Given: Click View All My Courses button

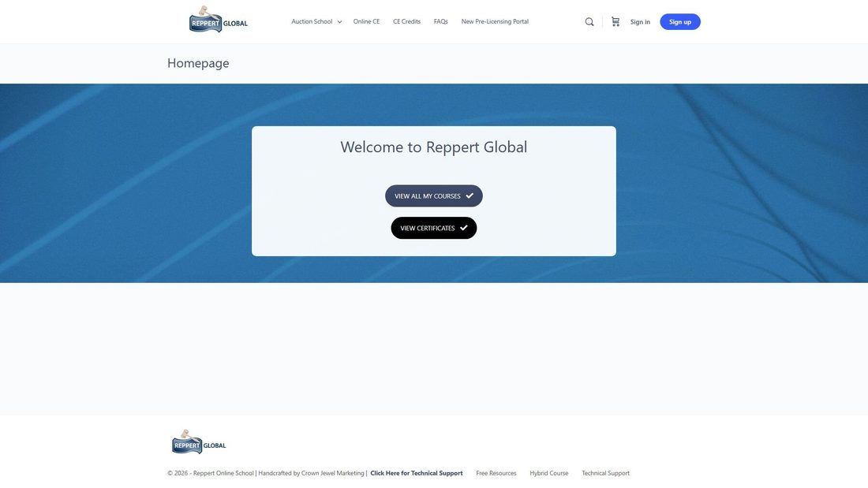Looking at the screenshot, I should pyautogui.click(x=433, y=196).
